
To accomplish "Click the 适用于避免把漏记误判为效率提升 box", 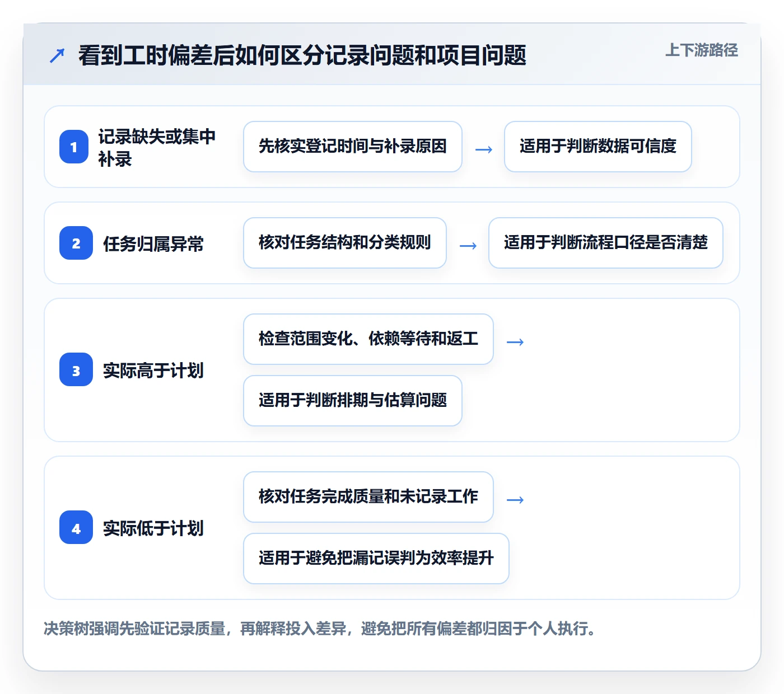I will [376, 559].
